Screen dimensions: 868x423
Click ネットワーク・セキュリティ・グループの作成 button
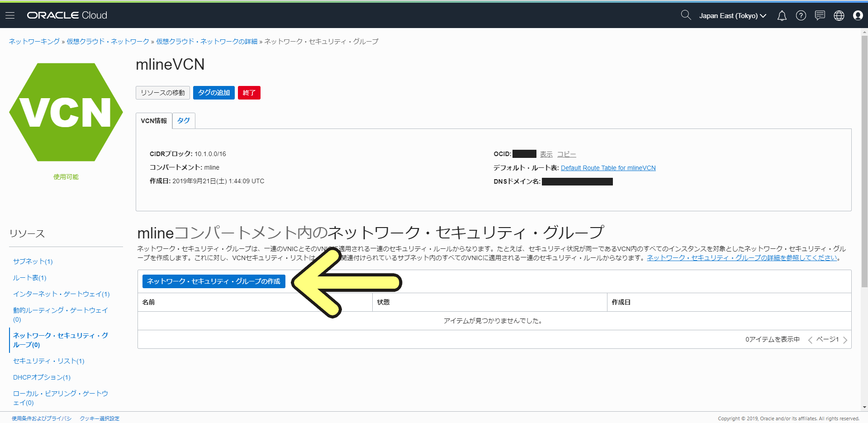(214, 281)
